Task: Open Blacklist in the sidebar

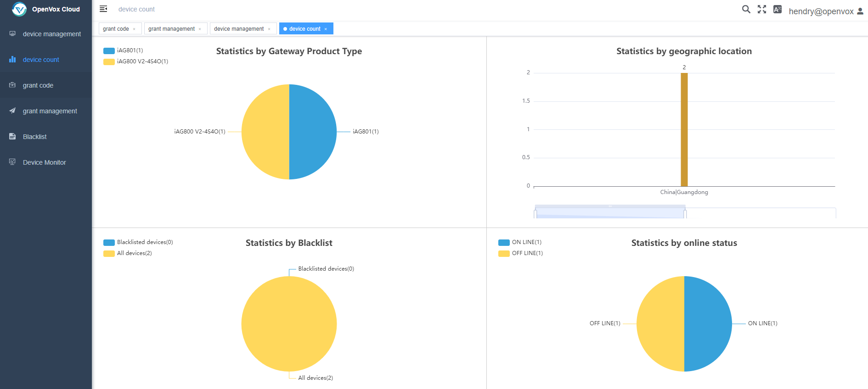Action: pos(46,137)
